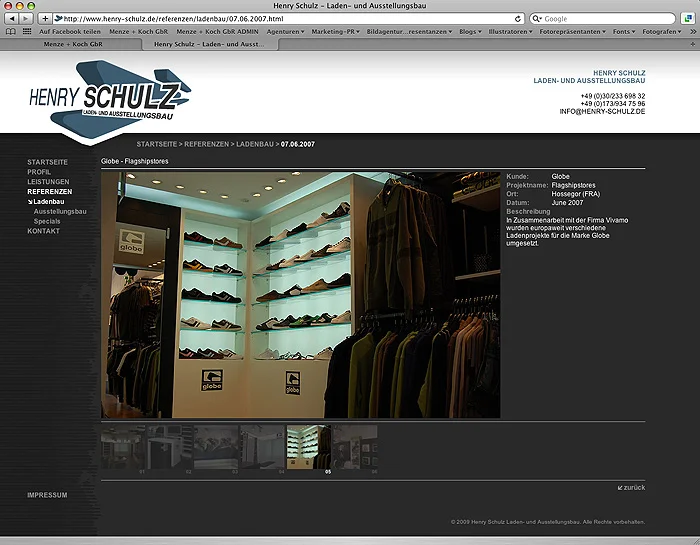Reload the page with the refresh icon
The height and width of the screenshot is (545, 700).
click(518, 18)
